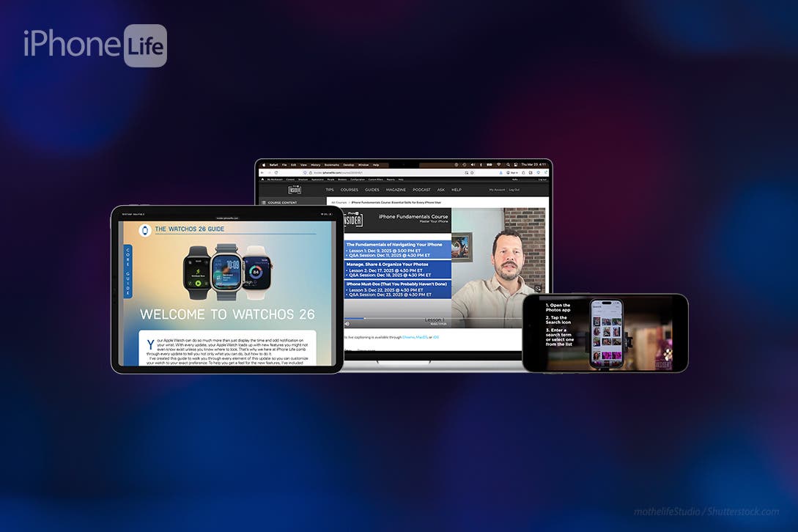Click the Insider logo in the site header
This screenshot has width=798, height=532.
[x=295, y=190]
